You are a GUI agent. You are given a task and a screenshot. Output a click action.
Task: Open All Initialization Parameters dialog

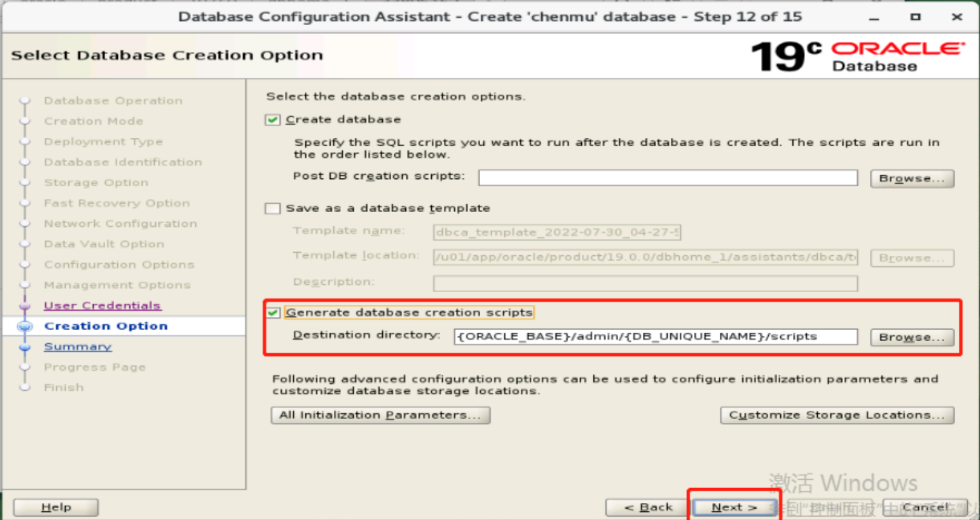pos(381,416)
